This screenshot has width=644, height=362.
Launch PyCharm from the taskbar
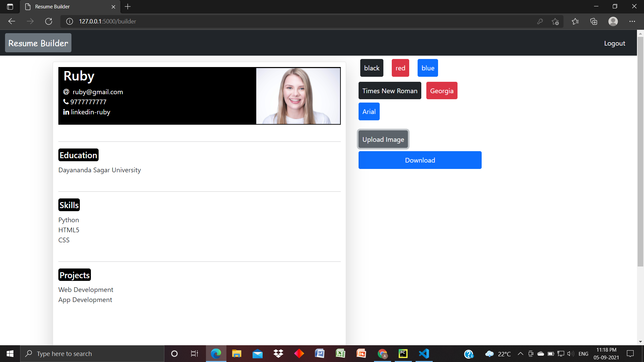tap(403, 354)
